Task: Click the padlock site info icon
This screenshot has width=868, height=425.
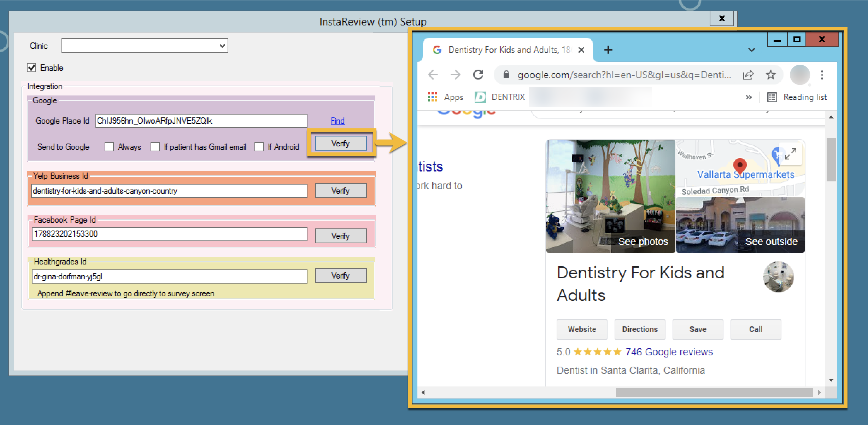Action: (x=506, y=75)
